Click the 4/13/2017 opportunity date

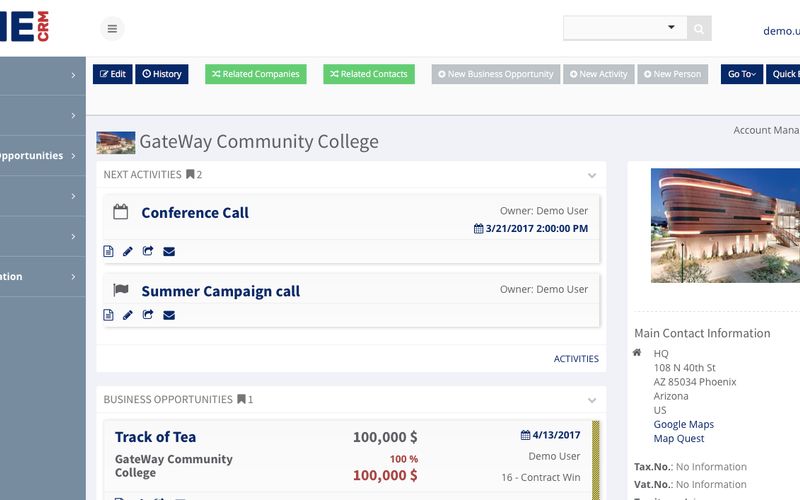click(x=556, y=435)
